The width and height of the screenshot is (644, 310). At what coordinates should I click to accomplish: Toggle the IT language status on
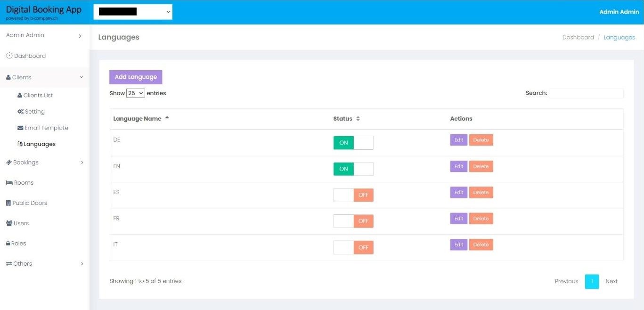(x=353, y=247)
